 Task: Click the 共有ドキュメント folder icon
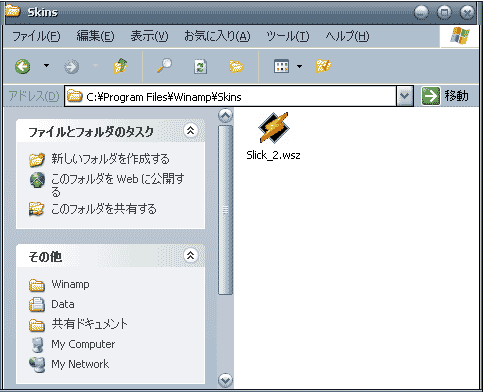[x=37, y=325]
